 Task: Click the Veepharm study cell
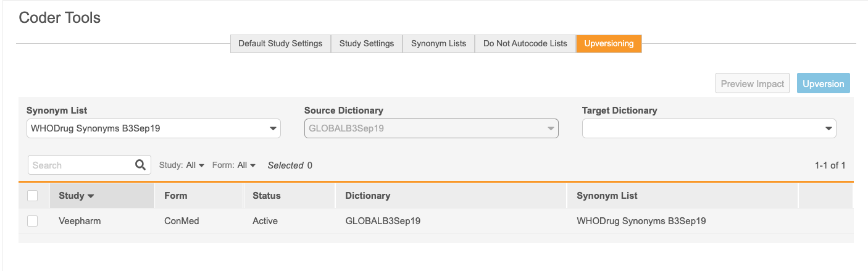[80, 221]
